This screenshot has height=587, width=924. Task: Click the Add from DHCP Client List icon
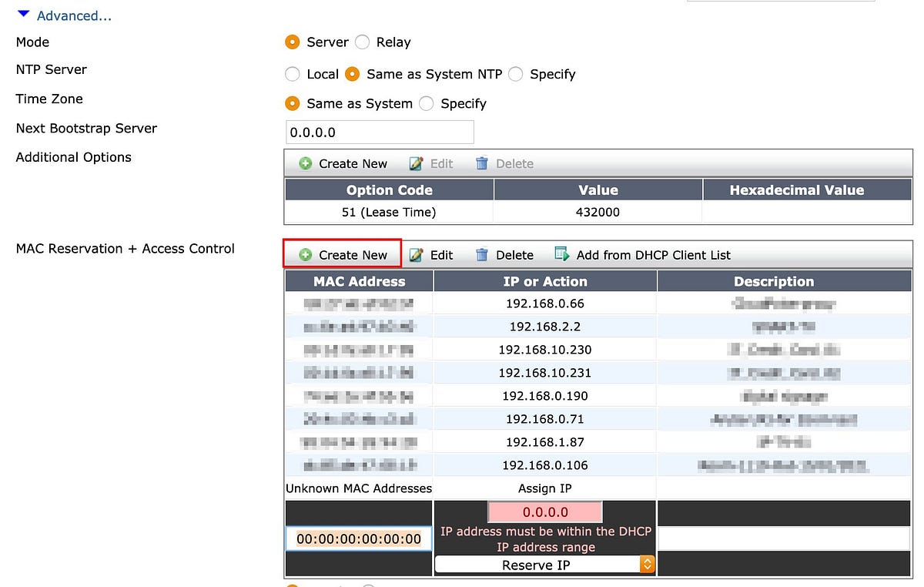(560, 254)
